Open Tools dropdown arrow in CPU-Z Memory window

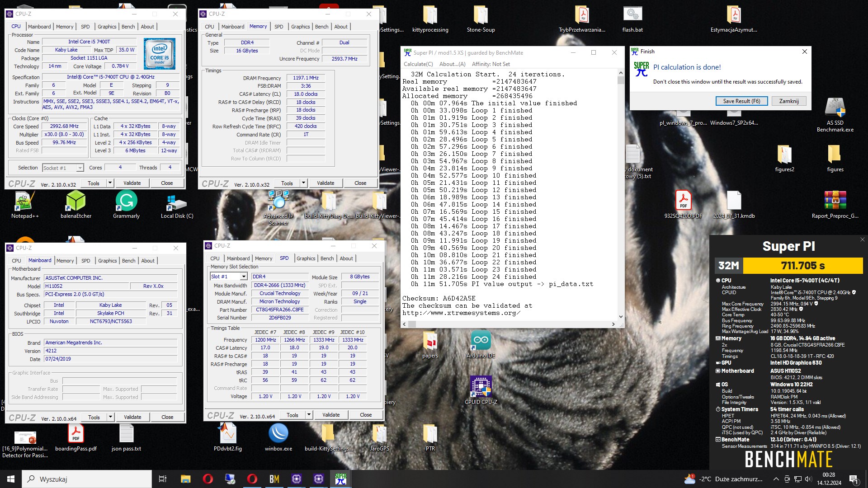[303, 183]
